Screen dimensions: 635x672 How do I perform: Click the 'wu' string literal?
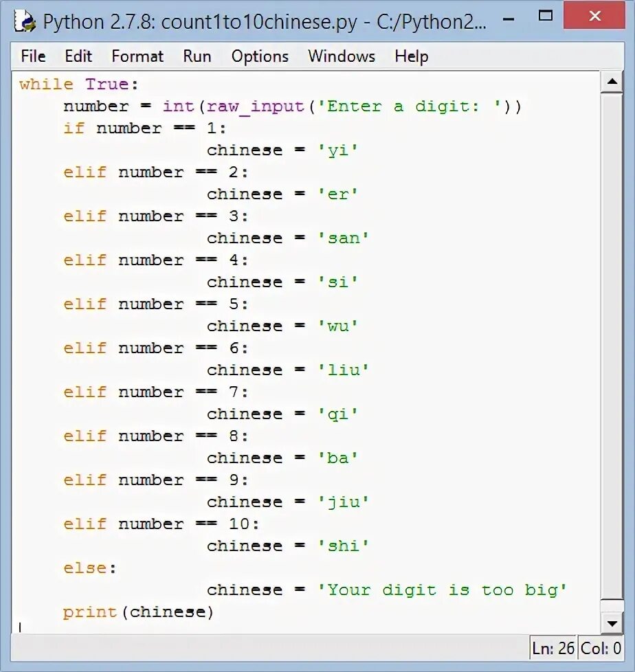pos(337,326)
